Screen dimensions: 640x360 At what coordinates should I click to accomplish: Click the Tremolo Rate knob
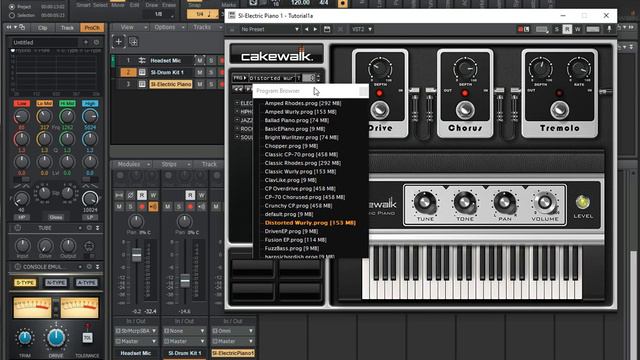579,69
